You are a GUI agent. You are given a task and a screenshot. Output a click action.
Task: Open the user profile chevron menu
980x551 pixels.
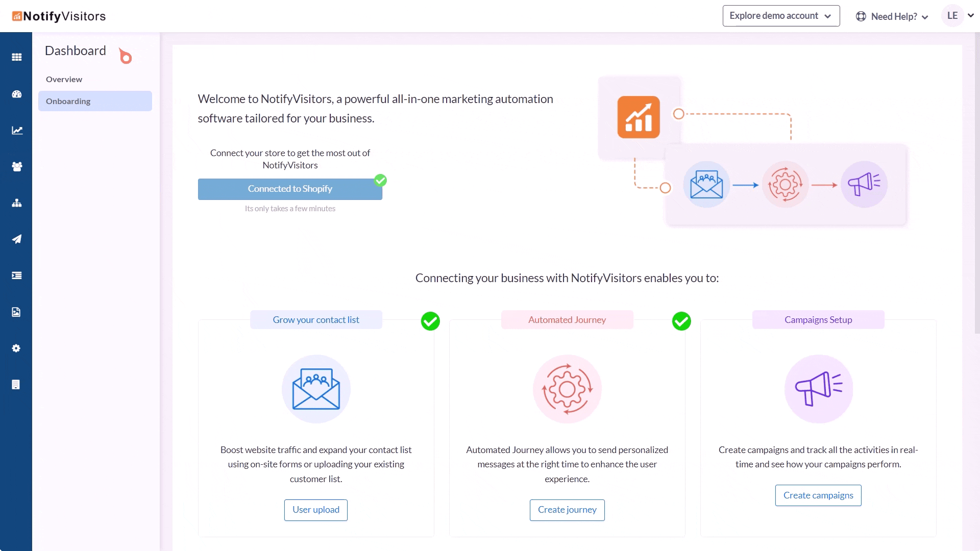tap(971, 16)
